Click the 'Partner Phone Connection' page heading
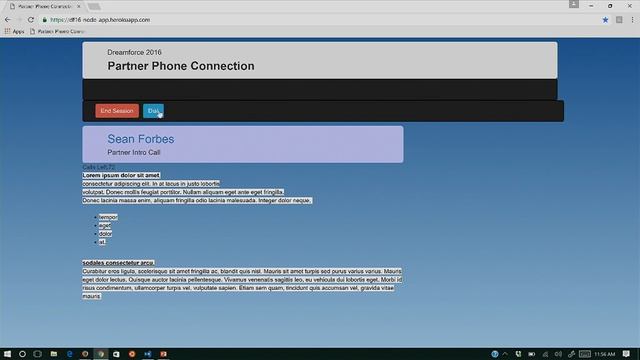The image size is (640, 360). tap(181, 66)
